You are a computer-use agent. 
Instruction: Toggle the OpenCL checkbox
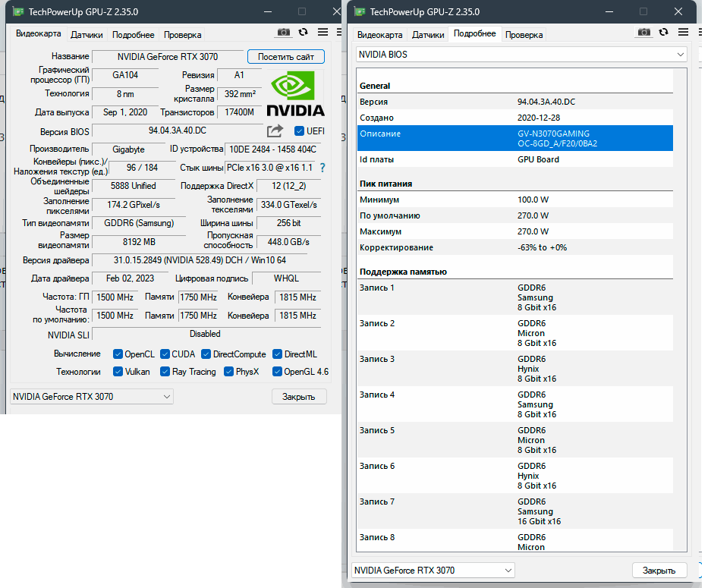pyautogui.click(x=118, y=354)
